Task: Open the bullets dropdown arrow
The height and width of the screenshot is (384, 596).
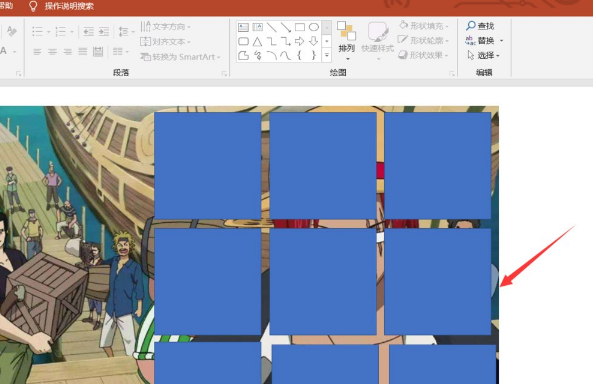Action: [x=49, y=32]
